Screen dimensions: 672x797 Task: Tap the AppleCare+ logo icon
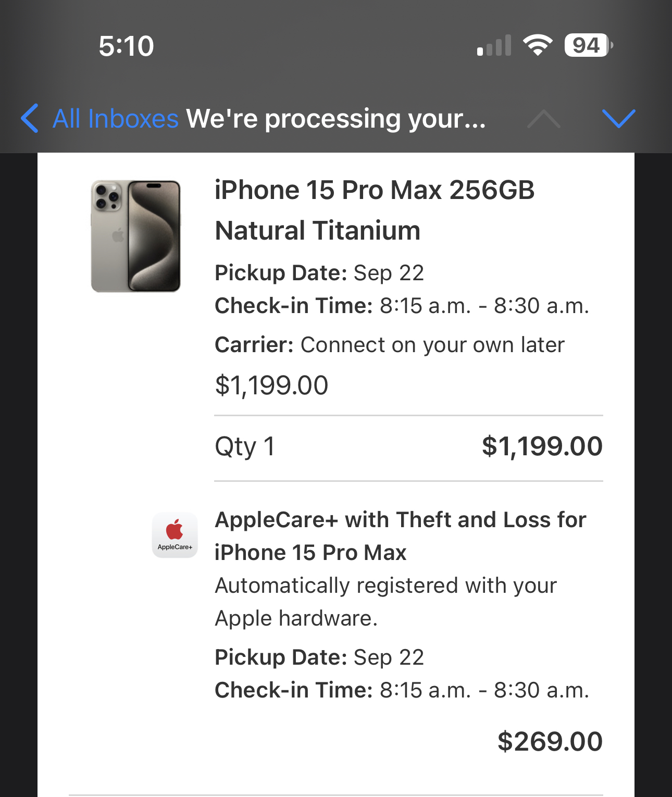tap(175, 535)
